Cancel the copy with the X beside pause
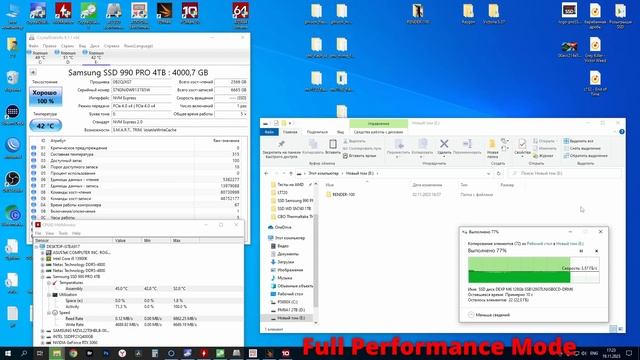 pyautogui.click(x=596, y=251)
